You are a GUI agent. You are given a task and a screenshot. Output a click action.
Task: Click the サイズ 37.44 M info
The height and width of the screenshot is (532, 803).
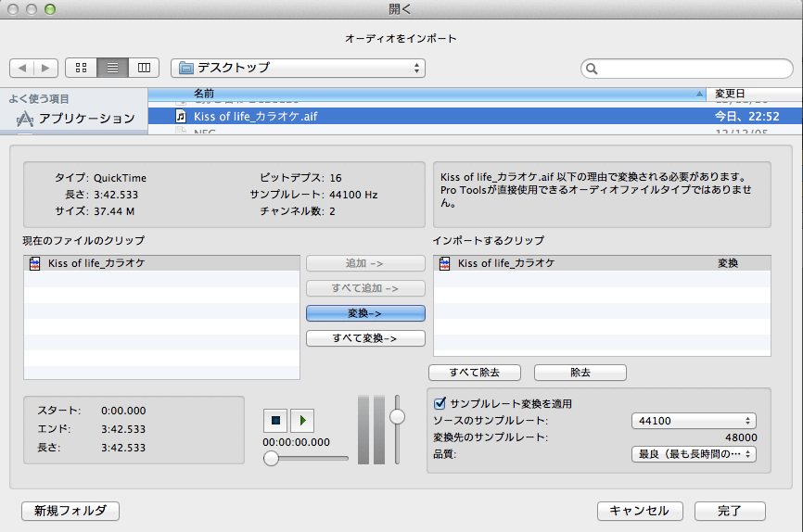click(x=114, y=211)
